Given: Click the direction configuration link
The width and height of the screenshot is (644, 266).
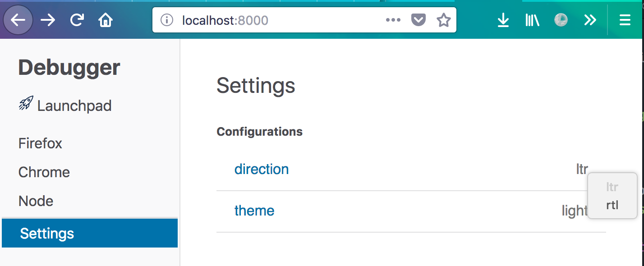Looking at the screenshot, I should pos(262,169).
